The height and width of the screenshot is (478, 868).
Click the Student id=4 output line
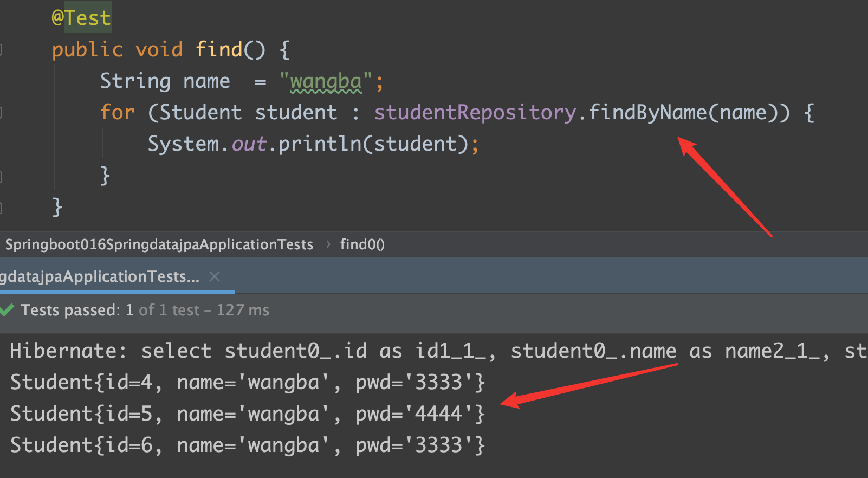pyautogui.click(x=247, y=383)
